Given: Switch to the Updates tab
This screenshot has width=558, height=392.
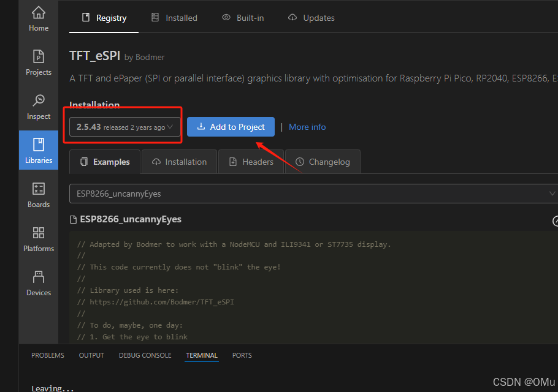Looking at the screenshot, I should tap(311, 18).
